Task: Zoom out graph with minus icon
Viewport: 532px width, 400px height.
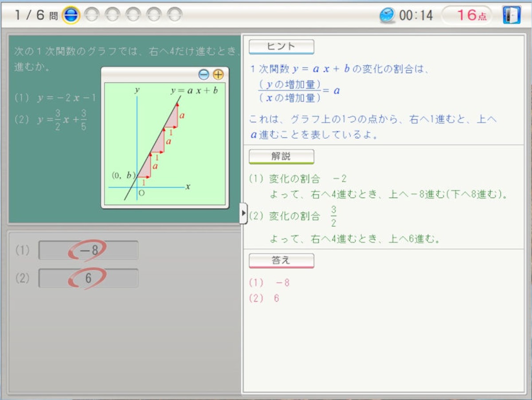Action: (203, 74)
